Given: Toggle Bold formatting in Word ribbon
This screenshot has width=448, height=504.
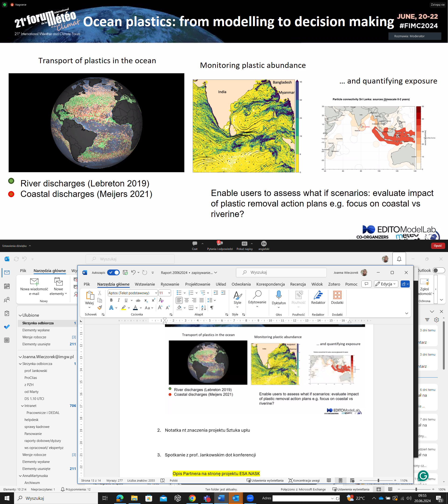Looking at the screenshot, I should click(x=111, y=300).
